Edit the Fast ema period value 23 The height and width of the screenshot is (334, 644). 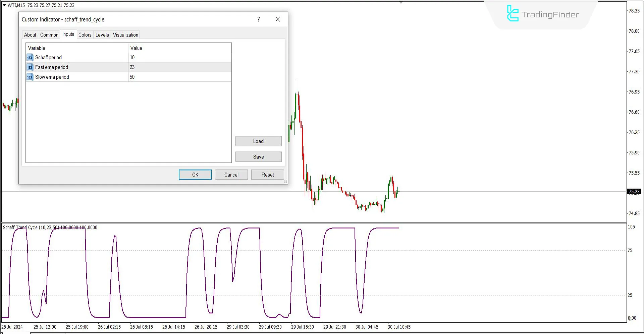point(132,67)
